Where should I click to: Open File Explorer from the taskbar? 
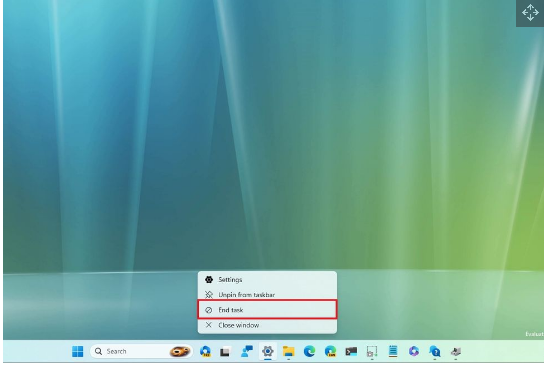[289, 351]
